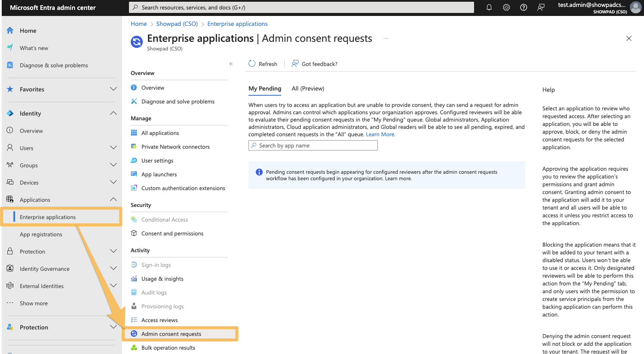Click the Diagnose & solve problems icon
644x354 pixels.
[10, 65]
